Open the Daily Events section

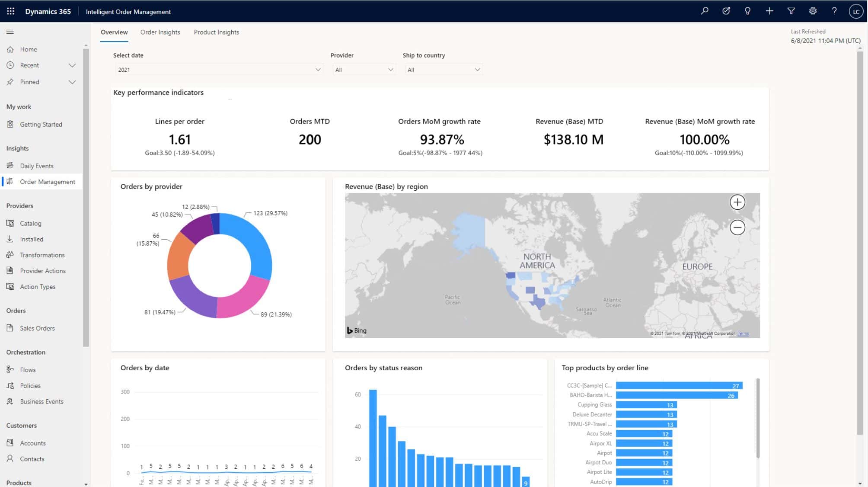click(x=36, y=165)
